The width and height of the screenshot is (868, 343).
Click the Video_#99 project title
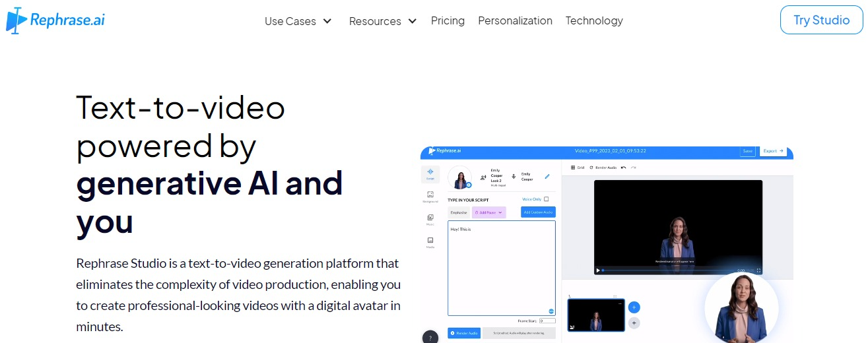(610, 151)
